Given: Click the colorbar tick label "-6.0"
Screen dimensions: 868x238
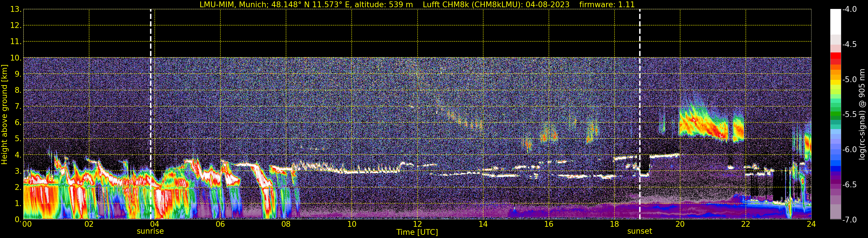Looking at the screenshot, I should (x=849, y=149).
